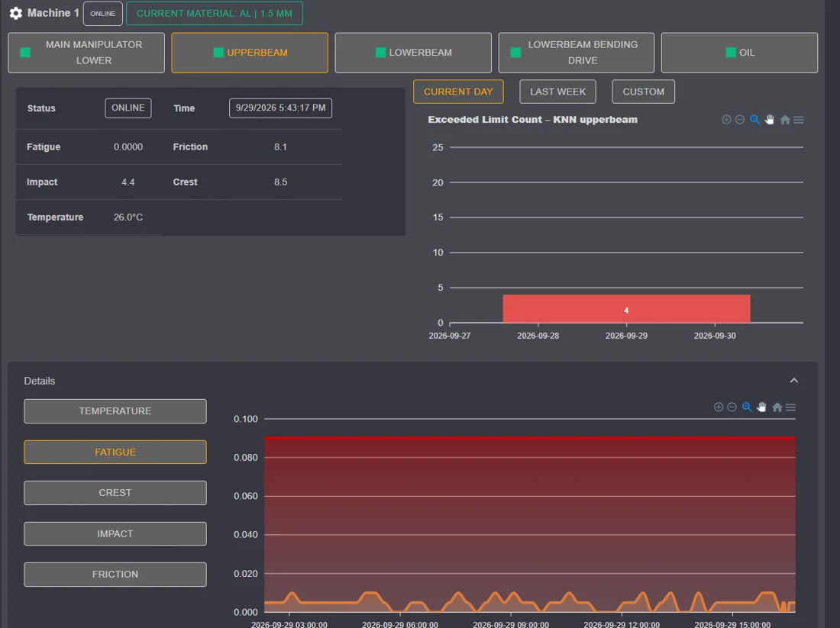Select the Fatigue details button
Viewport: 840px width, 628px height.
115,452
